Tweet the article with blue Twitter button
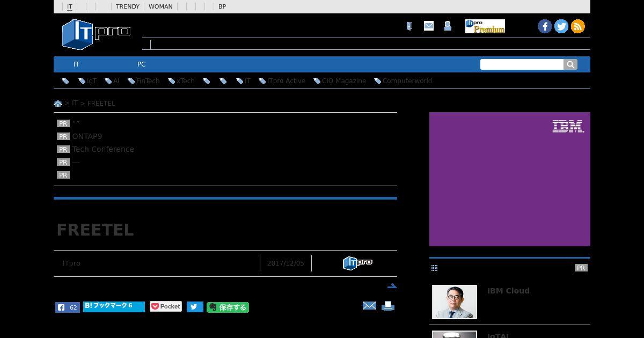The height and width of the screenshot is (338, 644). tap(195, 307)
